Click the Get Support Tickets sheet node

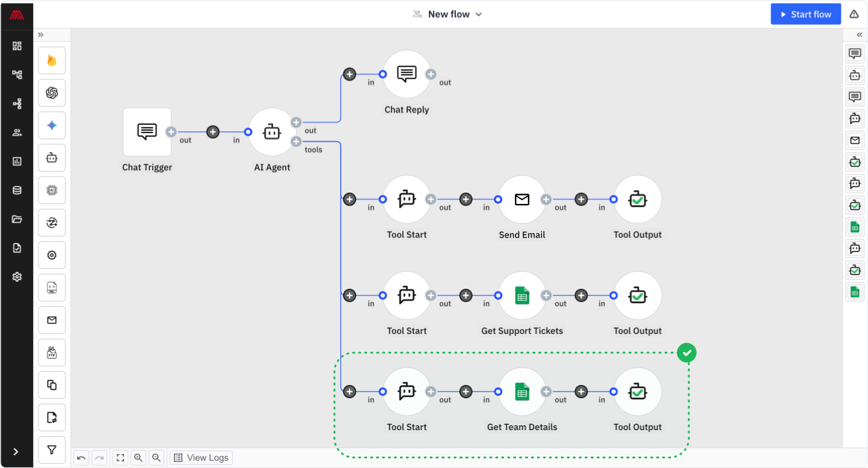tap(522, 296)
